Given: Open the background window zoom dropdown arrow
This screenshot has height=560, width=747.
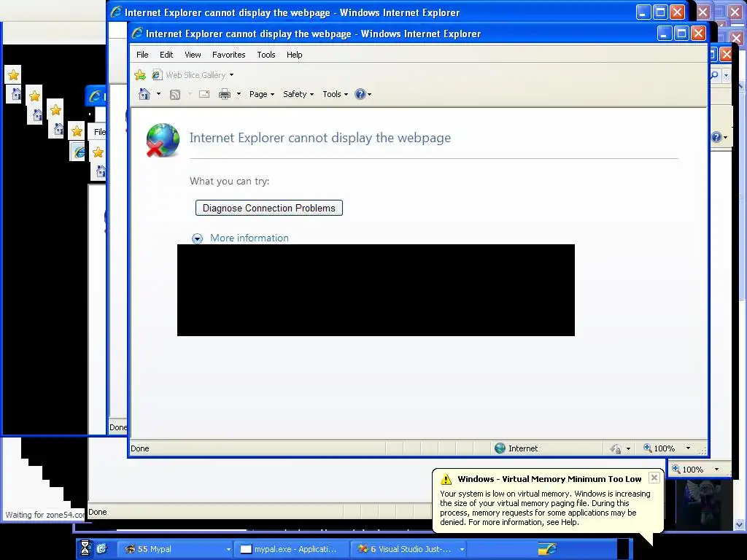Looking at the screenshot, I should pos(716,469).
